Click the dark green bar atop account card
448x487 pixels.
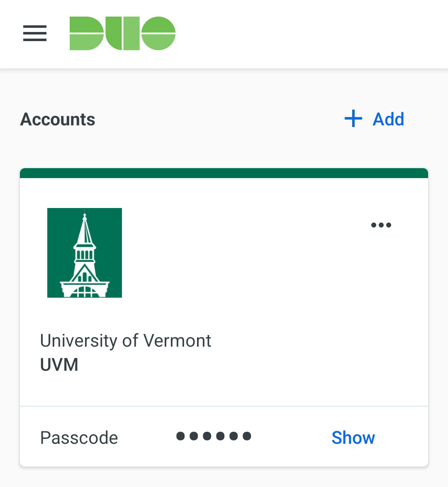tap(224, 173)
